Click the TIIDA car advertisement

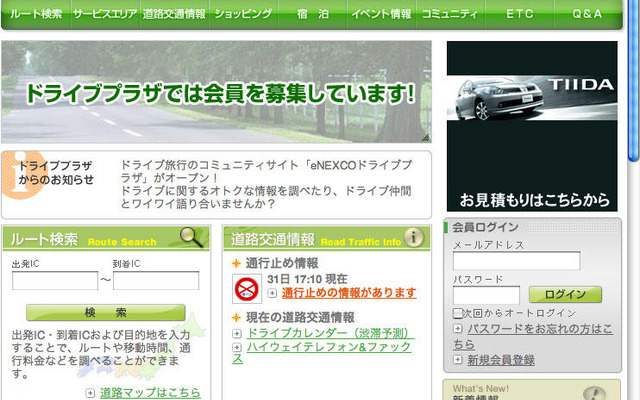pyautogui.click(x=532, y=126)
